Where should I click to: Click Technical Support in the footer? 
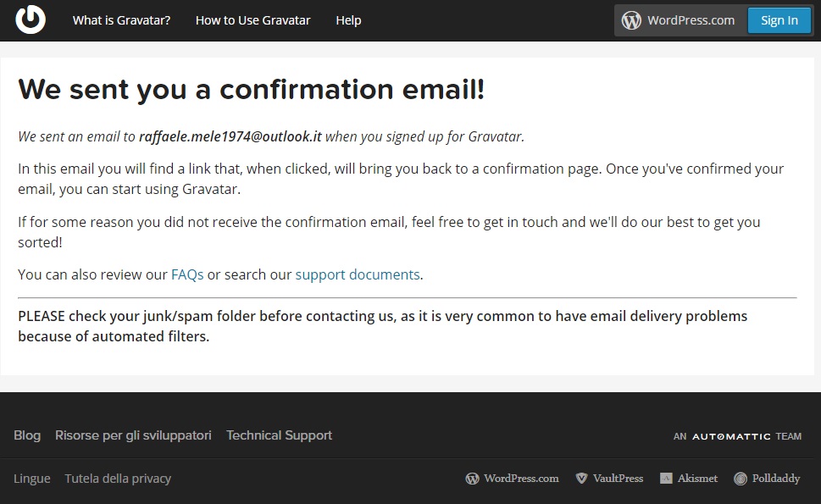click(x=279, y=435)
